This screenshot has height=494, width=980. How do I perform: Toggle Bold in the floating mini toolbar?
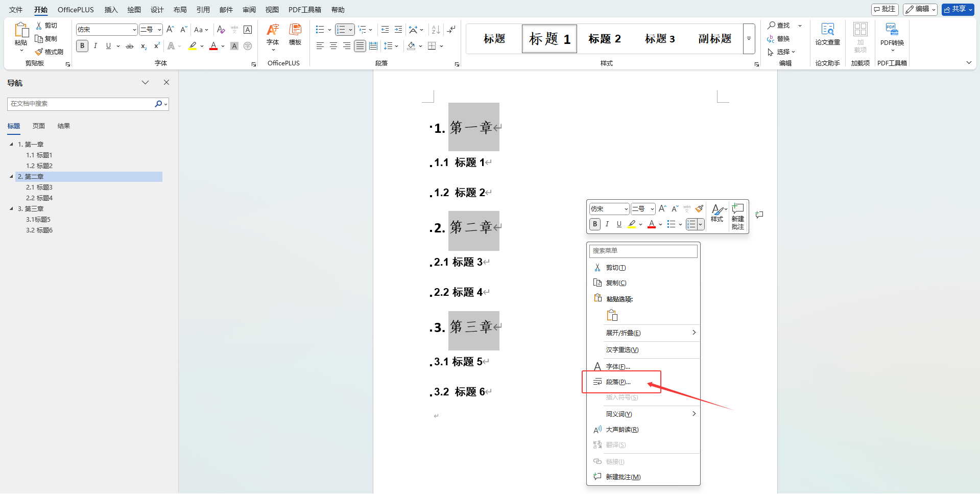click(x=595, y=224)
